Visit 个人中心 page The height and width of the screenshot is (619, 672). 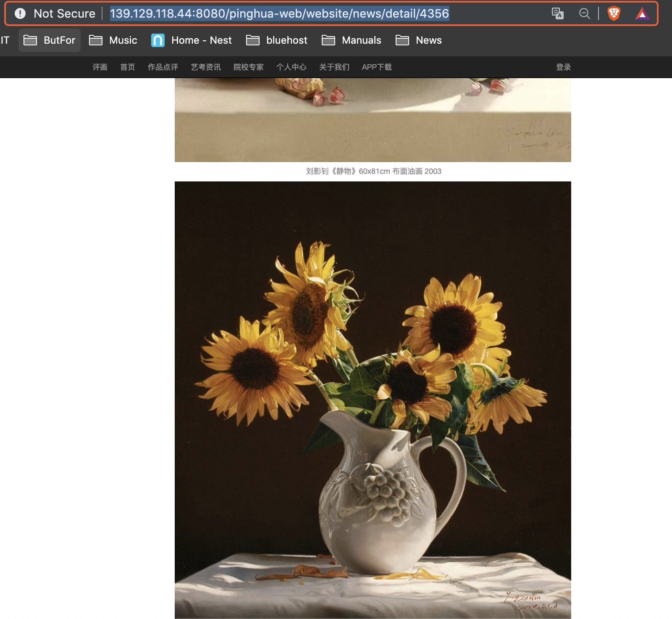[x=291, y=67]
